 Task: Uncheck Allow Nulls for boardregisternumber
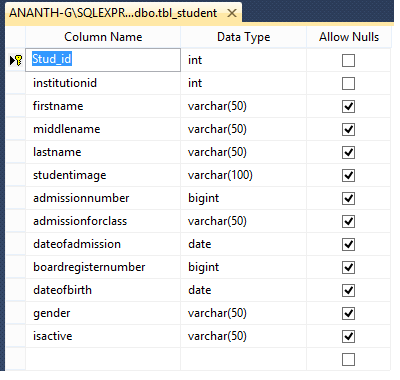(x=348, y=268)
